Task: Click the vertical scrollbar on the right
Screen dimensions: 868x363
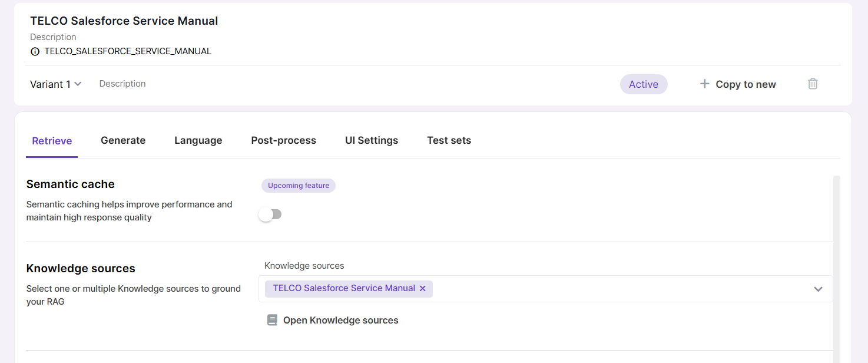Action: pyautogui.click(x=837, y=265)
